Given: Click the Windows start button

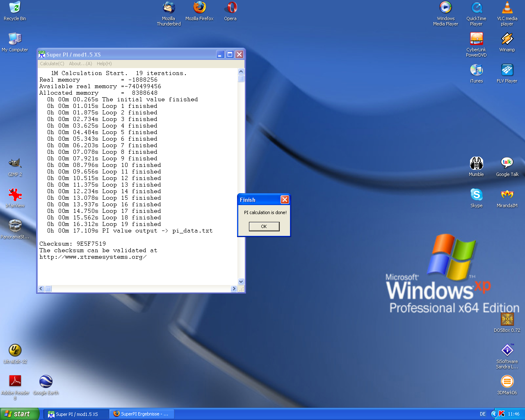Looking at the screenshot, I should [20, 414].
